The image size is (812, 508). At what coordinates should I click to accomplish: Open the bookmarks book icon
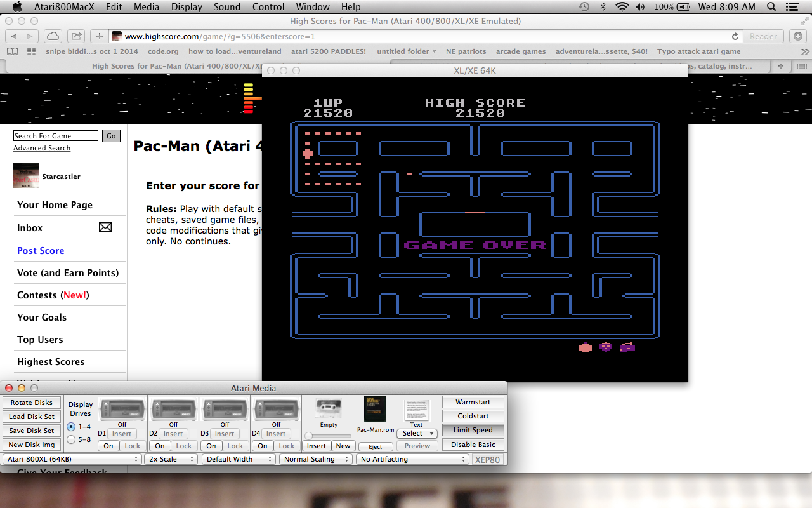click(x=12, y=51)
